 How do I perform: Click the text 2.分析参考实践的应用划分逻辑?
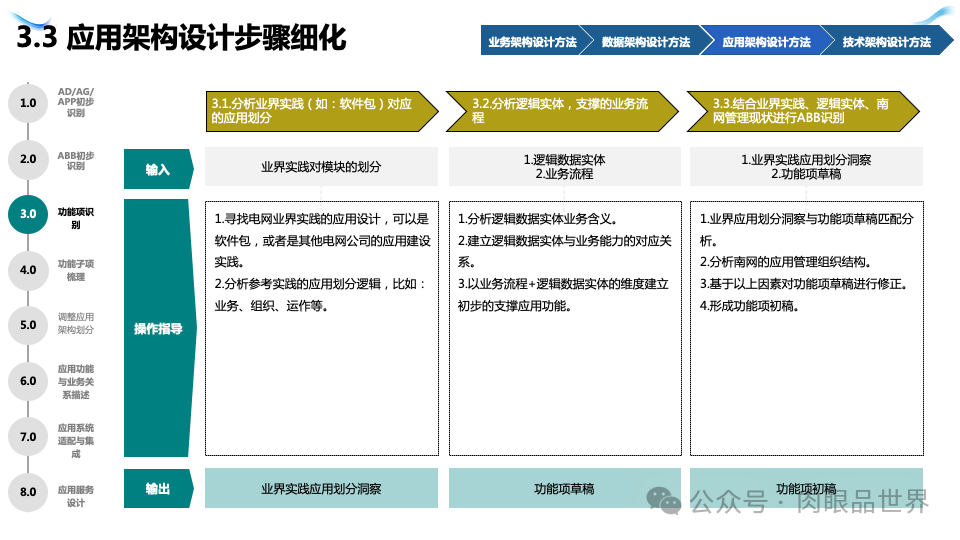tap(298, 283)
